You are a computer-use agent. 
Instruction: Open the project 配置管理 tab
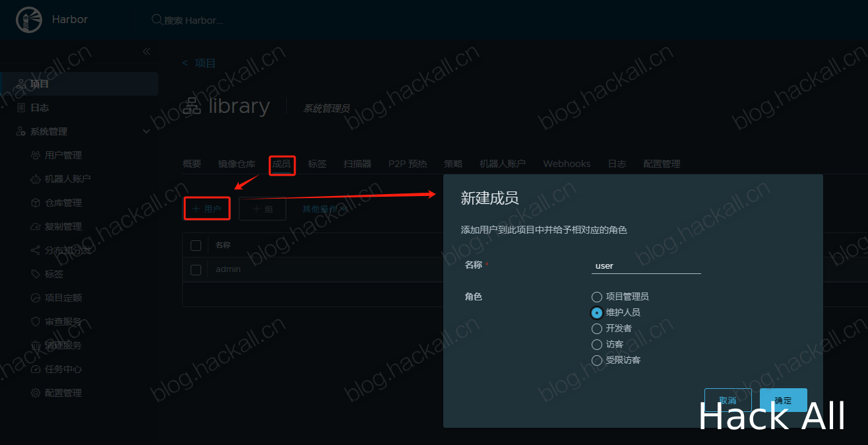coord(662,164)
